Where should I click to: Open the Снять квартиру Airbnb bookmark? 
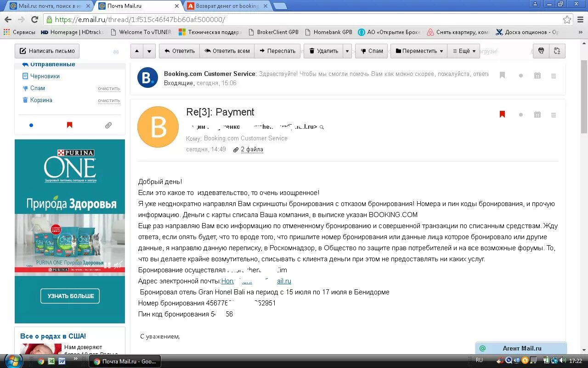tap(458, 32)
